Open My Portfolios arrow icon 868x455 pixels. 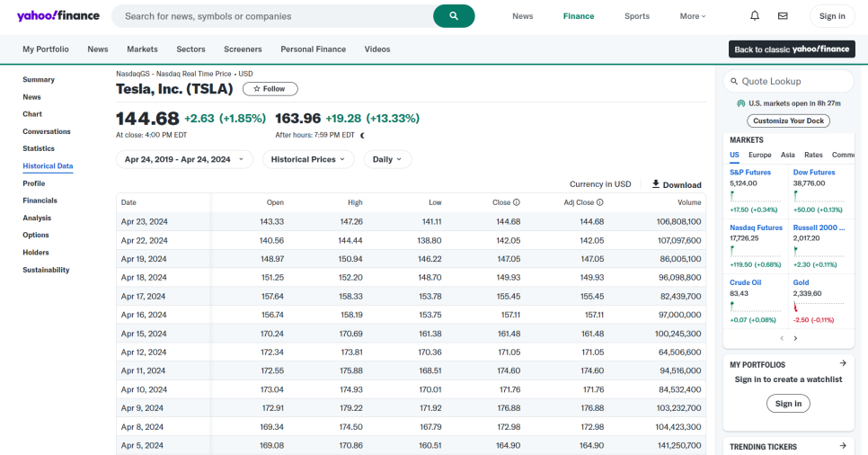(x=843, y=363)
